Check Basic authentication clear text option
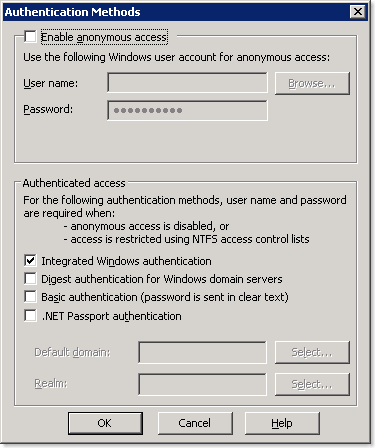 (x=30, y=296)
